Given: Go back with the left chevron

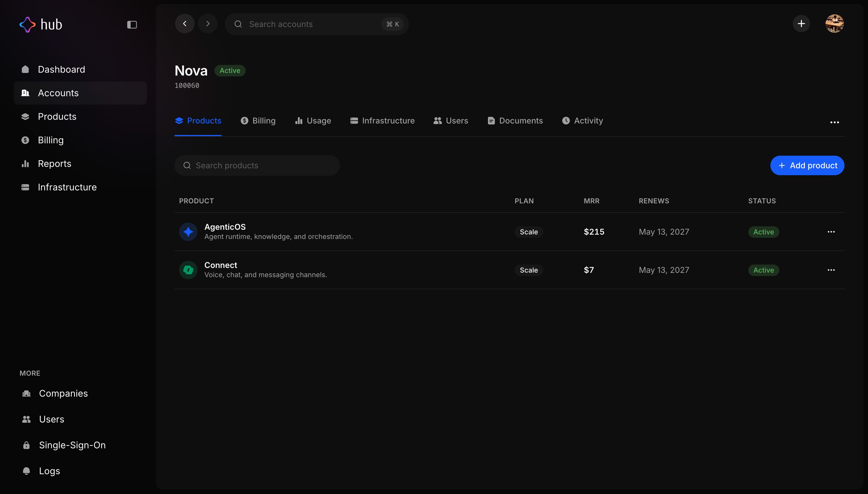Looking at the screenshot, I should pos(185,24).
